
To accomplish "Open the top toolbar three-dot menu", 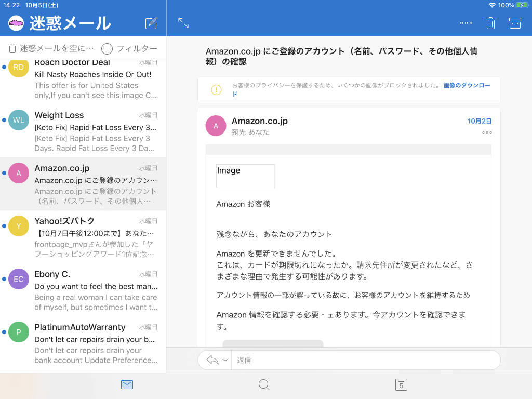I will tap(466, 23).
